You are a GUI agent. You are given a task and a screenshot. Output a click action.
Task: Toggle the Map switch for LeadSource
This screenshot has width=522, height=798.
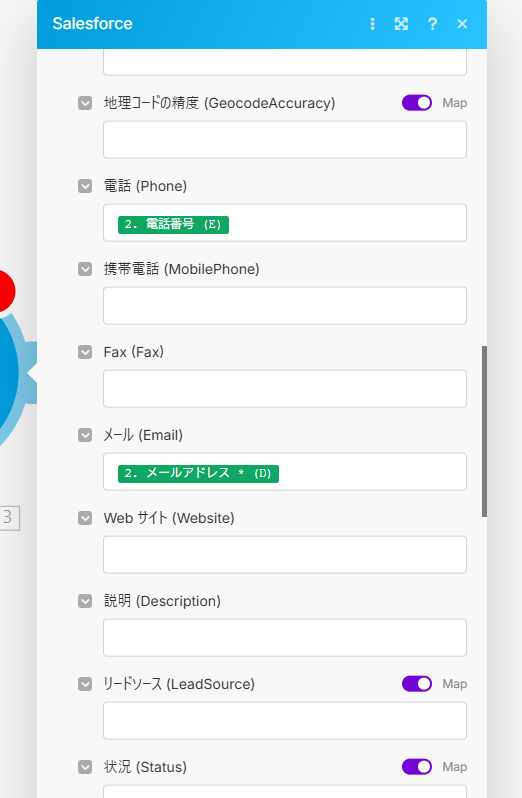coord(417,684)
